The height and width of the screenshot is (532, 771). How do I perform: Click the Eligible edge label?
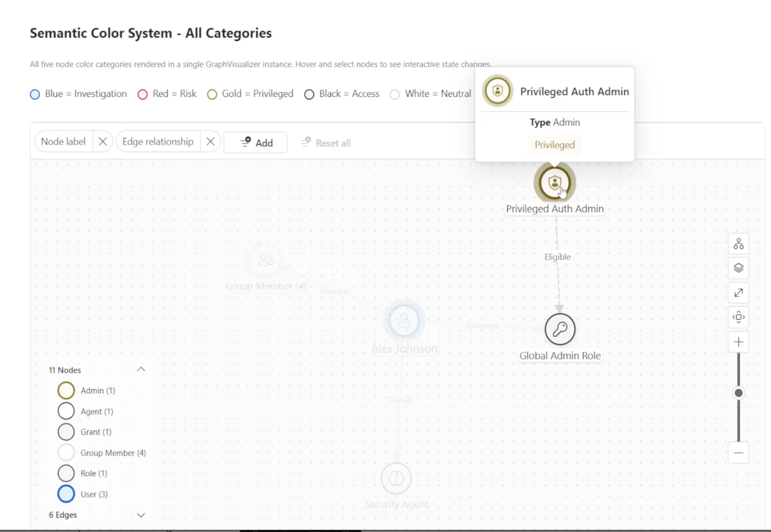[557, 257]
